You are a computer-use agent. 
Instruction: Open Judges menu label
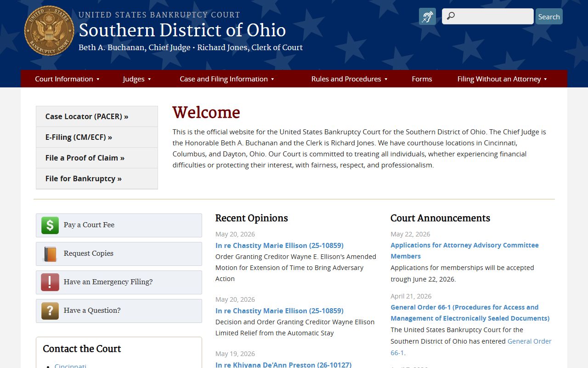(134, 79)
